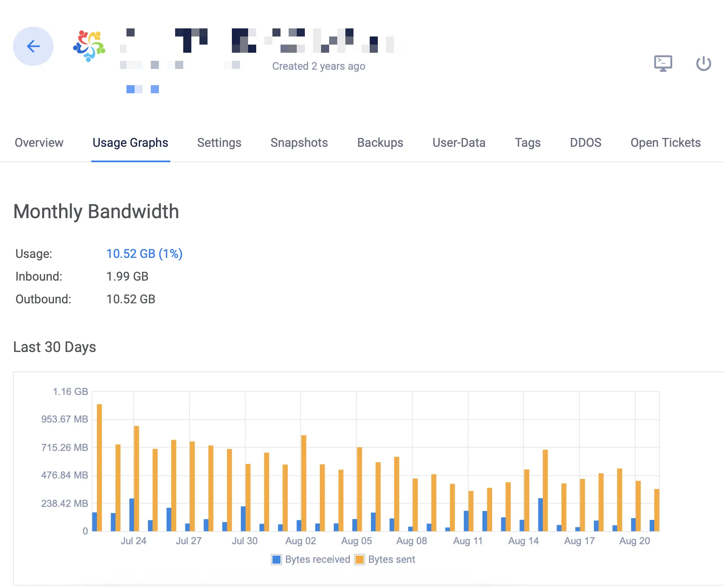Click the Inbound 1.99 GB value

pos(127,277)
